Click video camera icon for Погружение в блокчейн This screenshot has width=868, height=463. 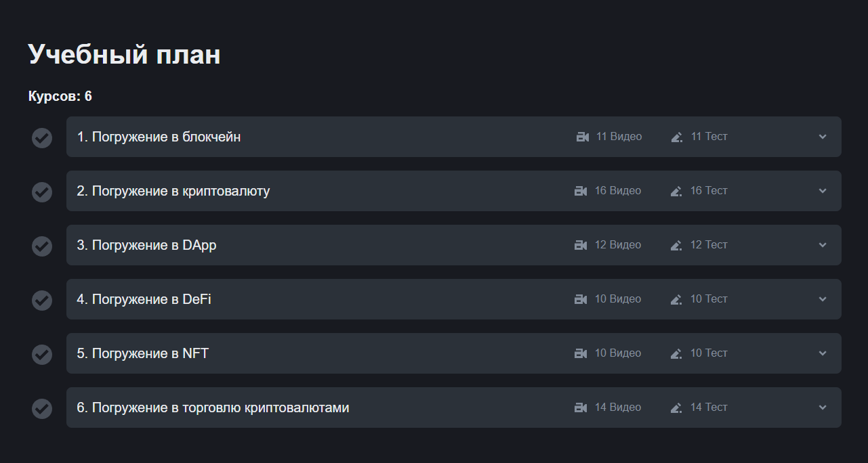point(582,137)
